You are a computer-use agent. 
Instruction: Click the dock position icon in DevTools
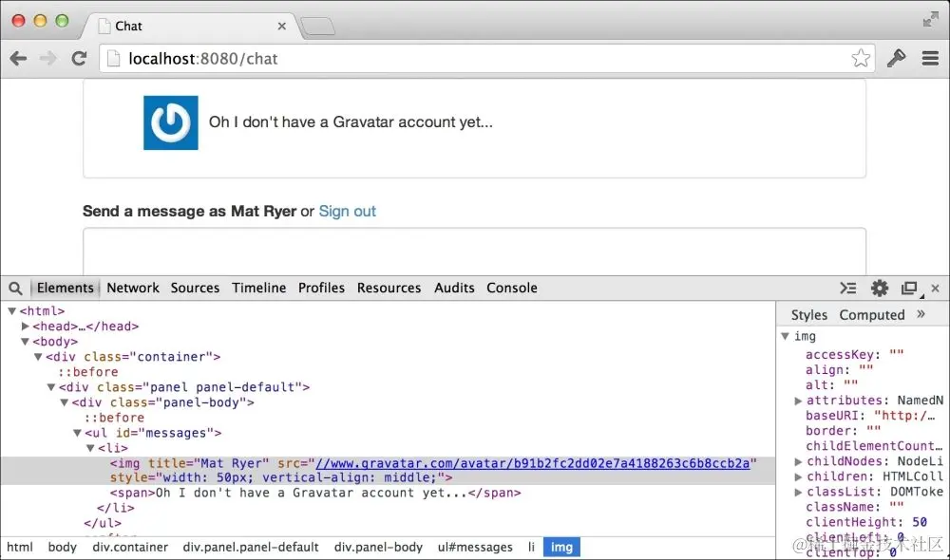(908, 288)
